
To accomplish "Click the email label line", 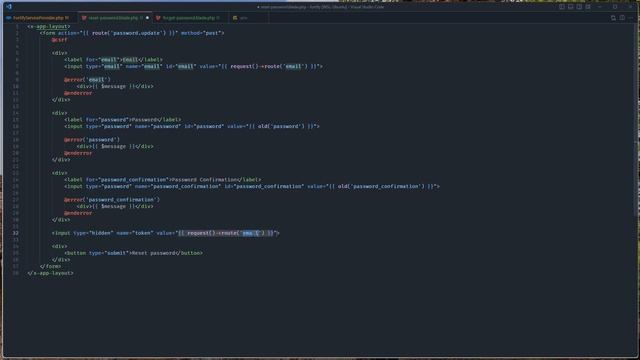I will (113, 60).
